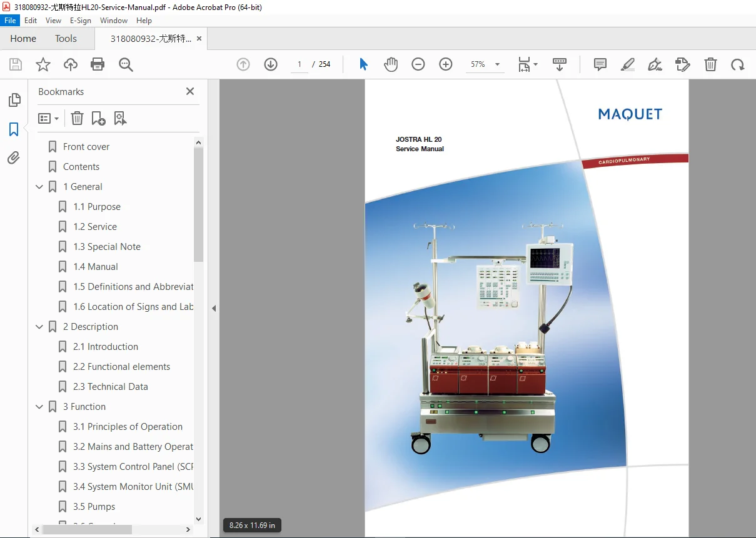Zoom in with plus button
The height and width of the screenshot is (538, 756).
(x=446, y=64)
